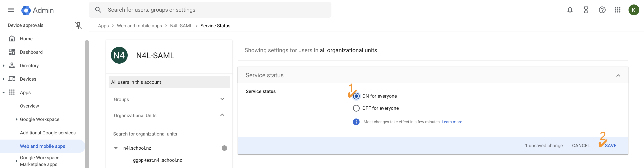The width and height of the screenshot is (644, 168).
Task: Open the hourglass tasks icon
Action: 586,10
